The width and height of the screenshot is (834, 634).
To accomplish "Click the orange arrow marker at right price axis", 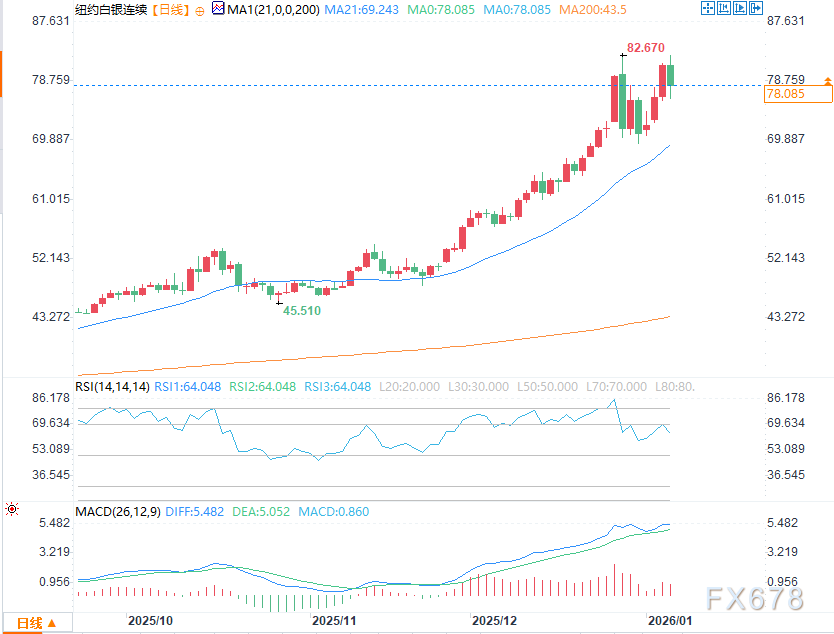I will point(826,80).
